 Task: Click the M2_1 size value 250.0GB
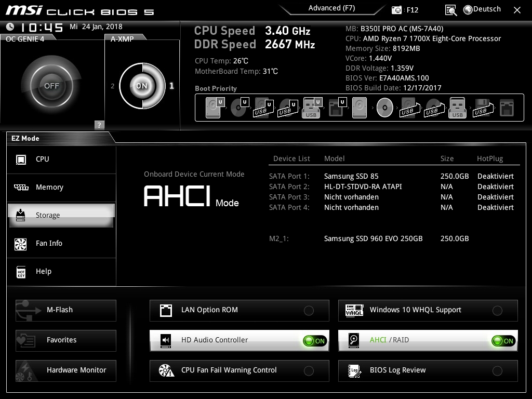click(455, 239)
